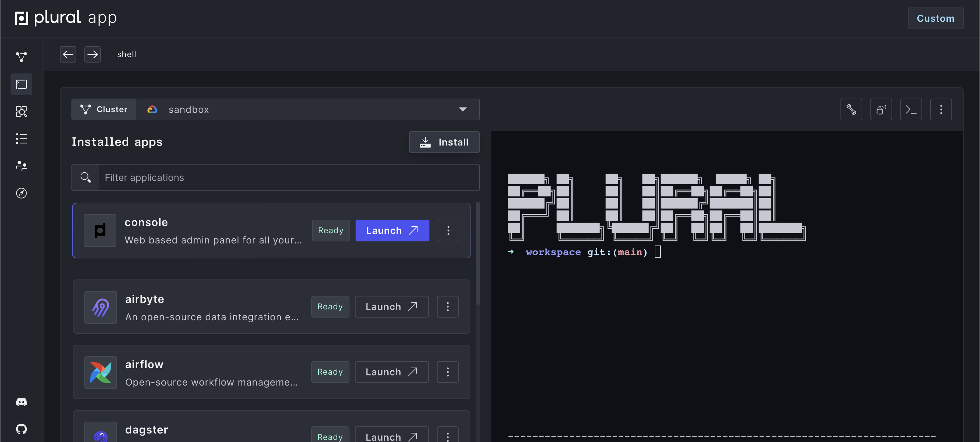The width and height of the screenshot is (980, 442).
Task: Navigate forward with right arrow button
Action: point(93,54)
